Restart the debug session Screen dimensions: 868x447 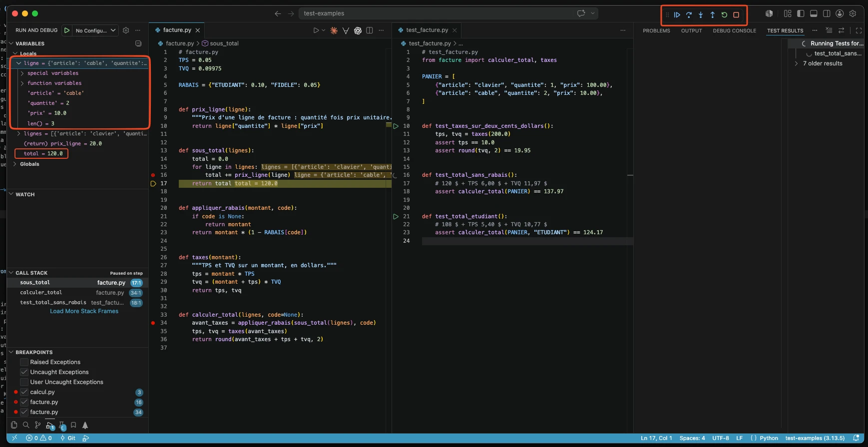[x=724, y=15]
